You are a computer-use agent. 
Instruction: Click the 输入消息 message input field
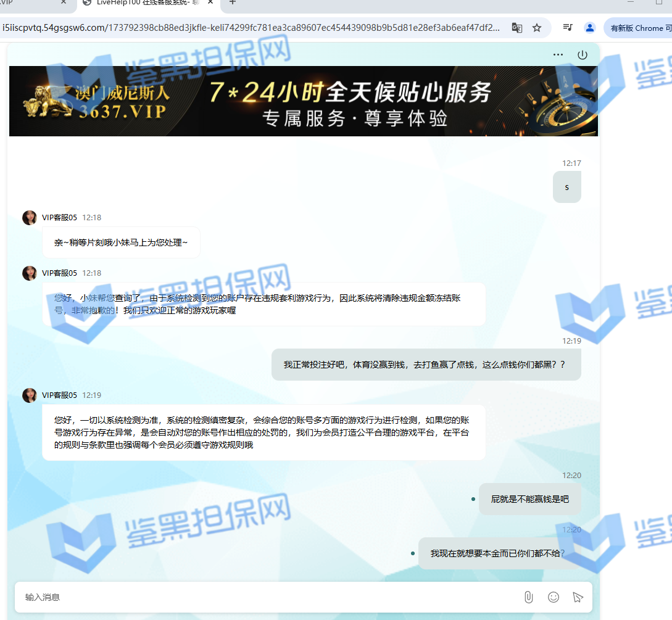point(265,597)
